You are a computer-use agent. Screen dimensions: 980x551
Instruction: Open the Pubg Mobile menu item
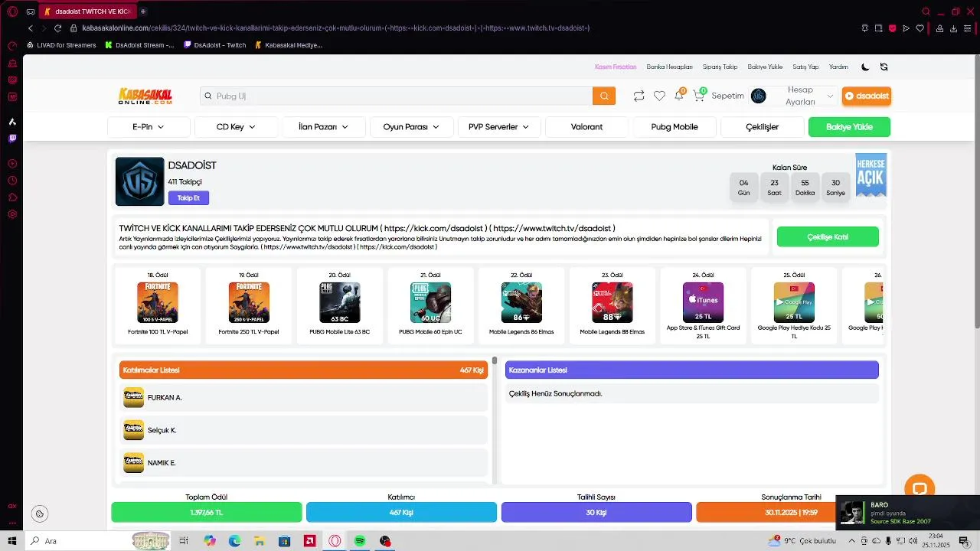pyautogui.click(x=675, y=127)
